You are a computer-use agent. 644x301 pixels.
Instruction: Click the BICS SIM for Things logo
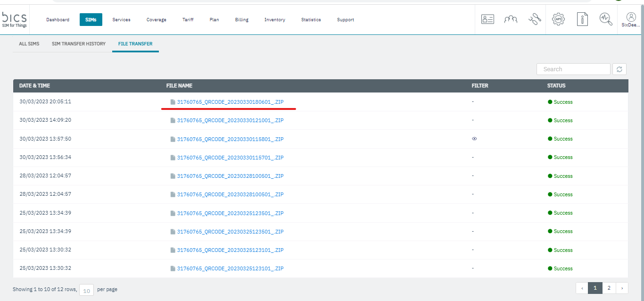(x=15, y=19)
